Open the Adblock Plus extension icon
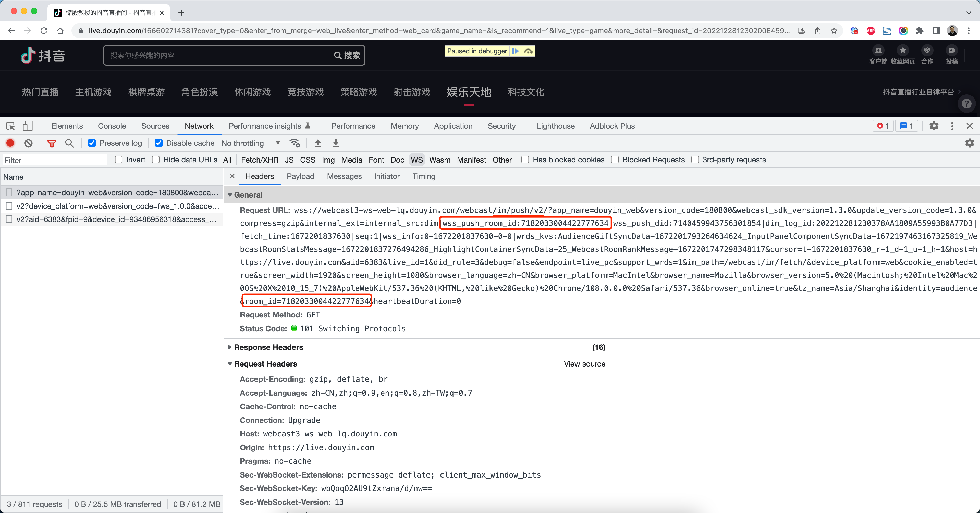 pos(871,31)
